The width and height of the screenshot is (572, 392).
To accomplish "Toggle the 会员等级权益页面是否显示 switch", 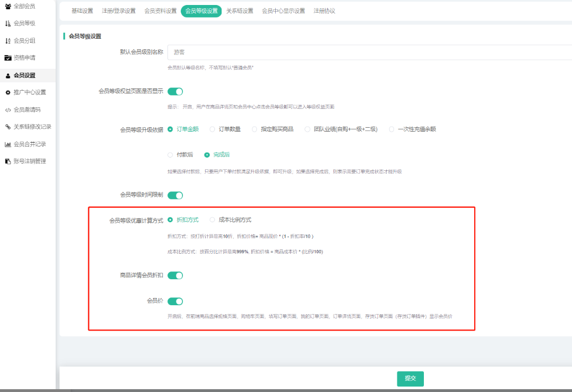I will pos(175,91).
